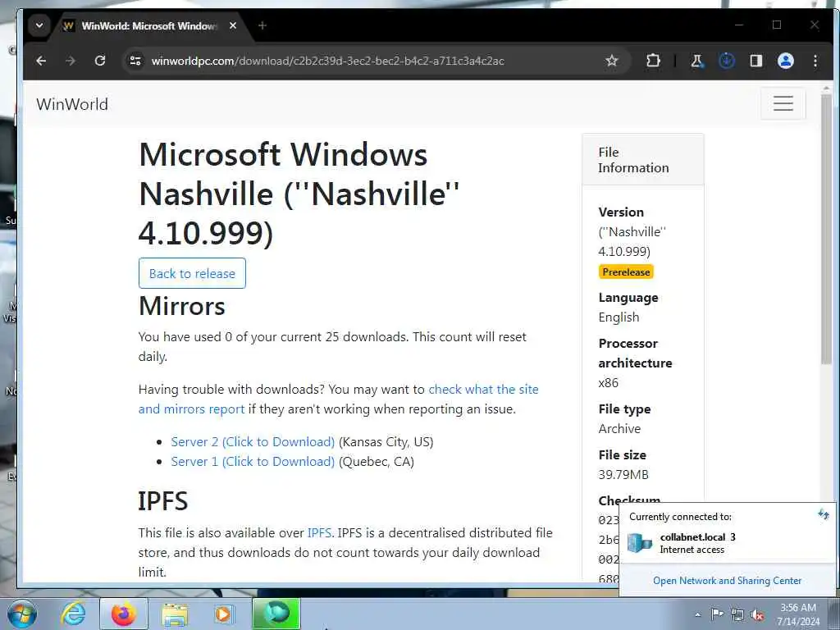Switch to Firefox in the taskbar
Screen dimensions: 840x630
coord(123,614)
